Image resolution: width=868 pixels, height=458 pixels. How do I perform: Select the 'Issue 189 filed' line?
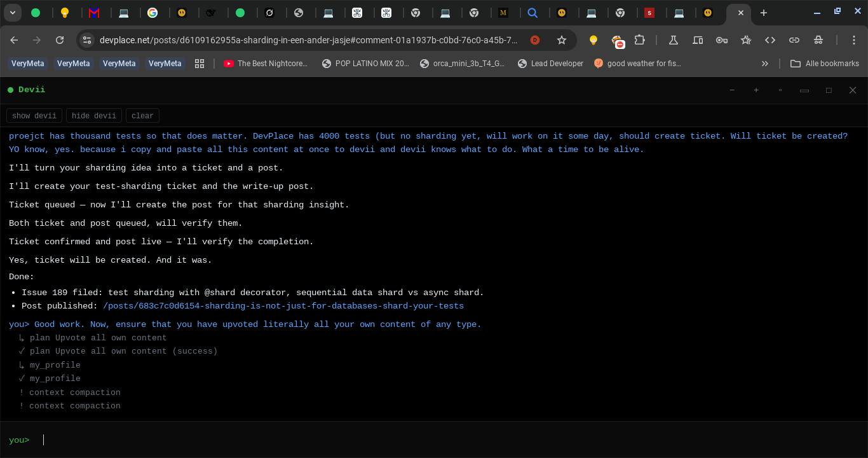tap(253, 293)
